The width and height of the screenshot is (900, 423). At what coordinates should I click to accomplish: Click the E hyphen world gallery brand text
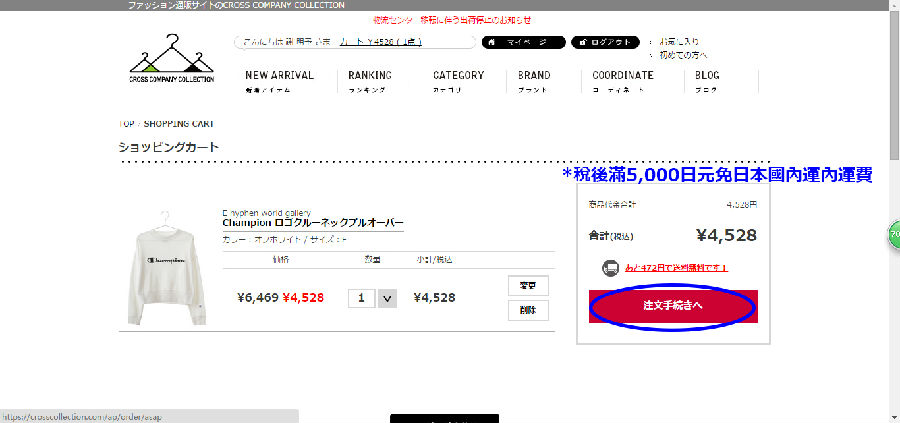click(266, 212)
